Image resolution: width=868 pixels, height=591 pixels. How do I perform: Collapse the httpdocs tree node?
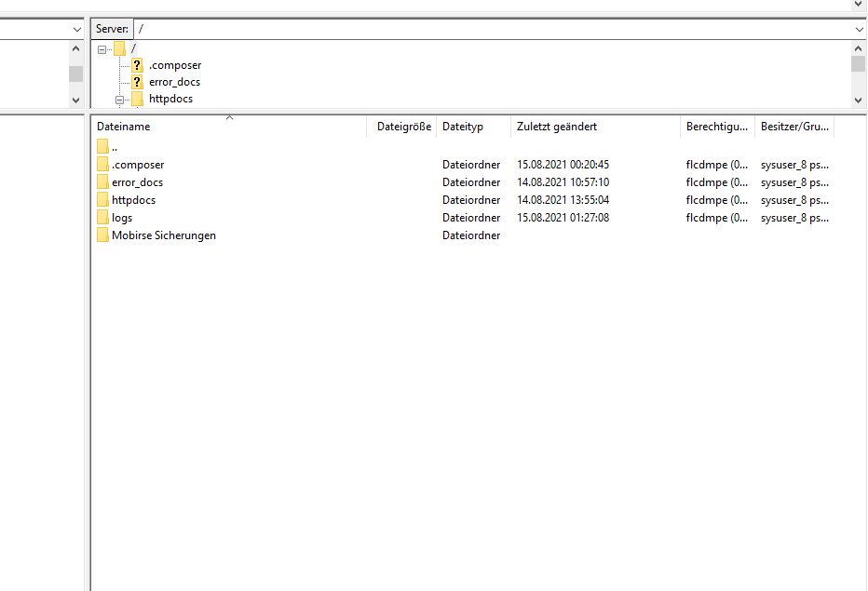tap(120, 99)
